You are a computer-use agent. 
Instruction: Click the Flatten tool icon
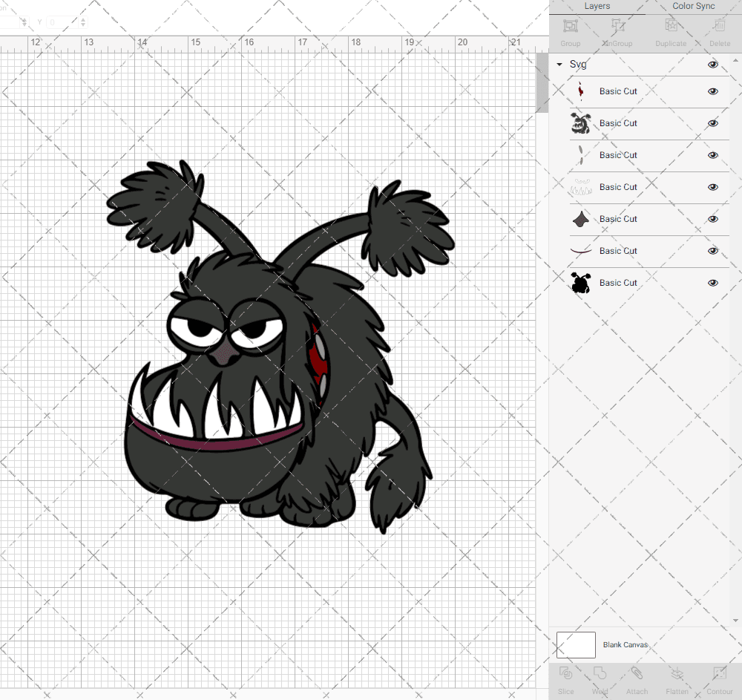677,678
